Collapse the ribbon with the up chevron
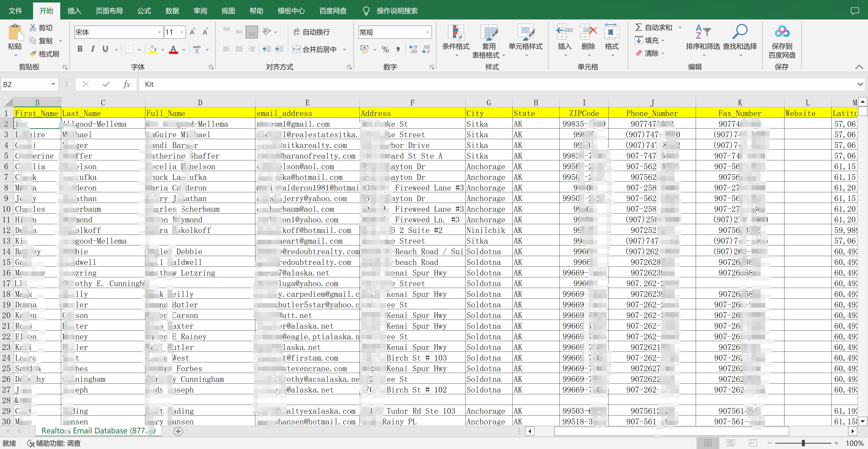Viewport: 868px width, 449px height. tap(859, 67)
